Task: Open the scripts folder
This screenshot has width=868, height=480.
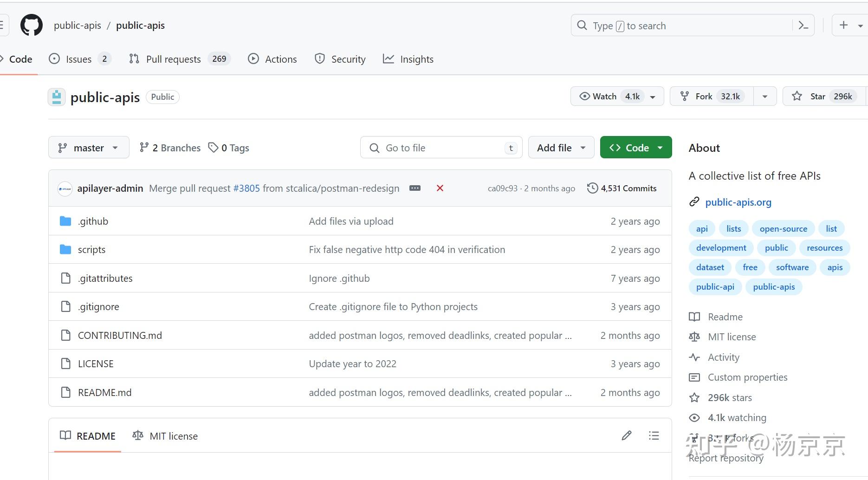Action: click(91, 249)
